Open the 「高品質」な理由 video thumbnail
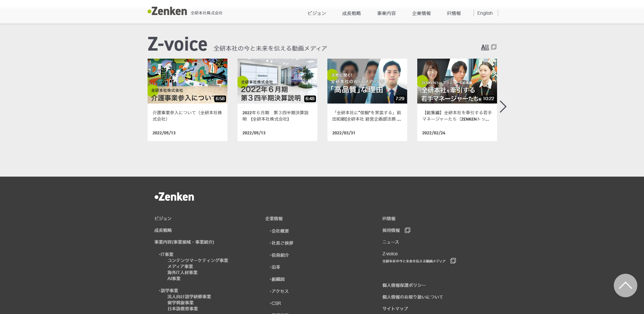Image resolution: width=644 pixels, height=314 pixels. click(x=367, y=81)
